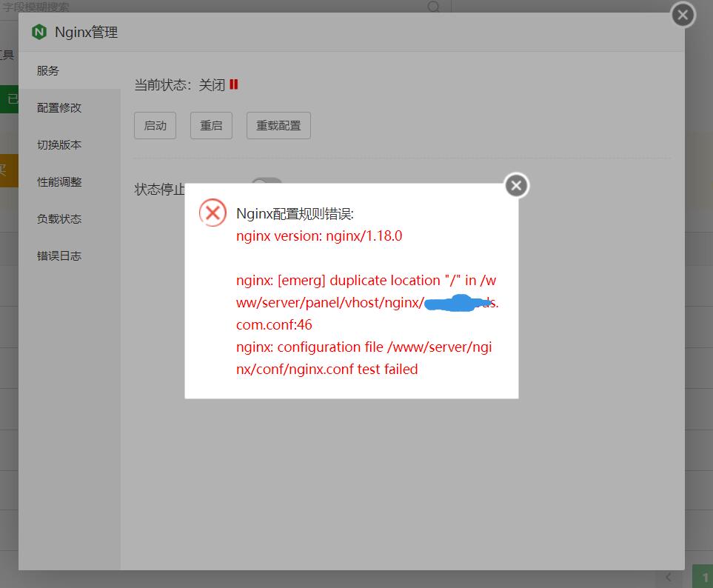This screenshot has height=588, width=713.
Task: Click the Nginx管理 dialog title
Action: (86, 33)
